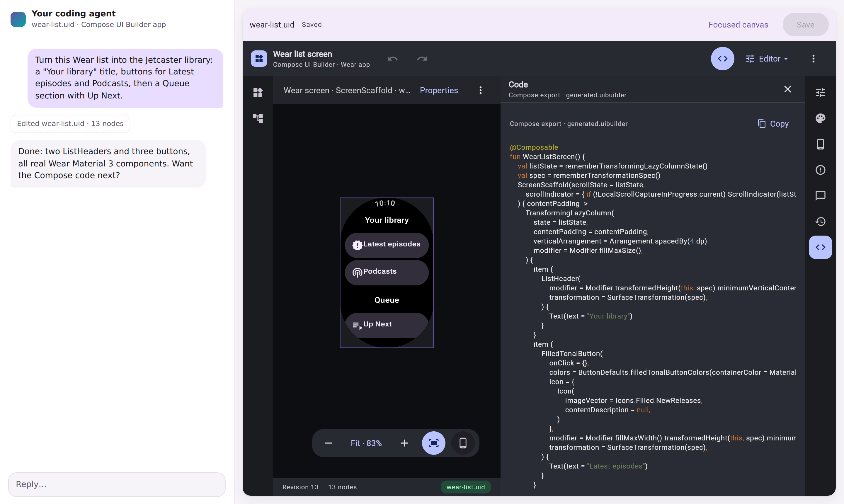
Task: Open the component tree panel icon
Action: point(258,118)
